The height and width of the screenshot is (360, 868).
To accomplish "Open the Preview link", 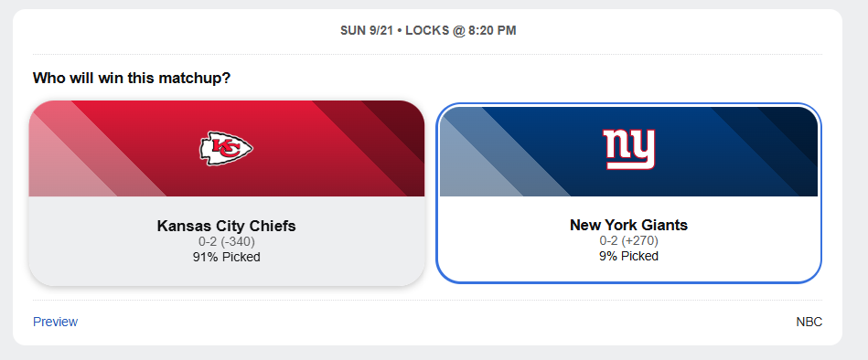I will point(56,322).
